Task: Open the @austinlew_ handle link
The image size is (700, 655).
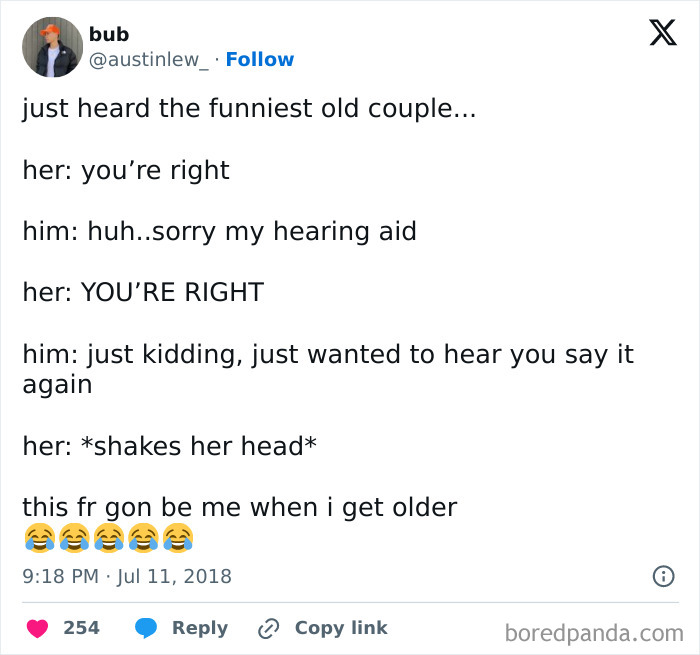Action: click(149, 60)
